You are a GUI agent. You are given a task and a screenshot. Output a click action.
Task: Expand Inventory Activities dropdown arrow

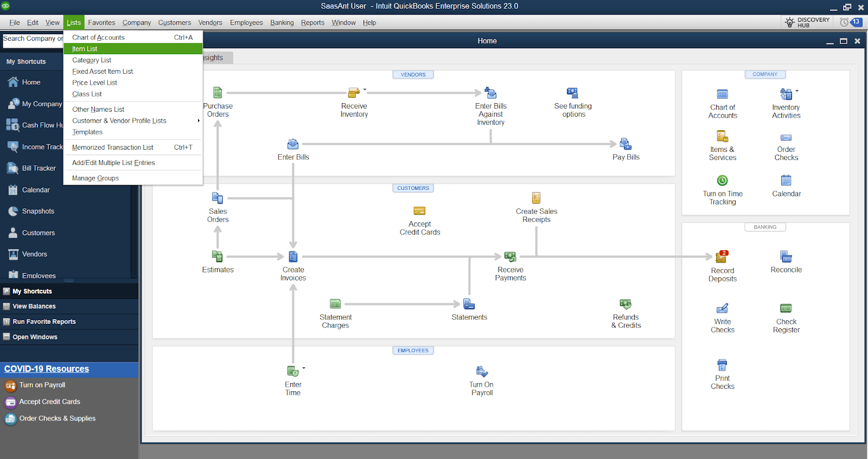click(797, 91)
